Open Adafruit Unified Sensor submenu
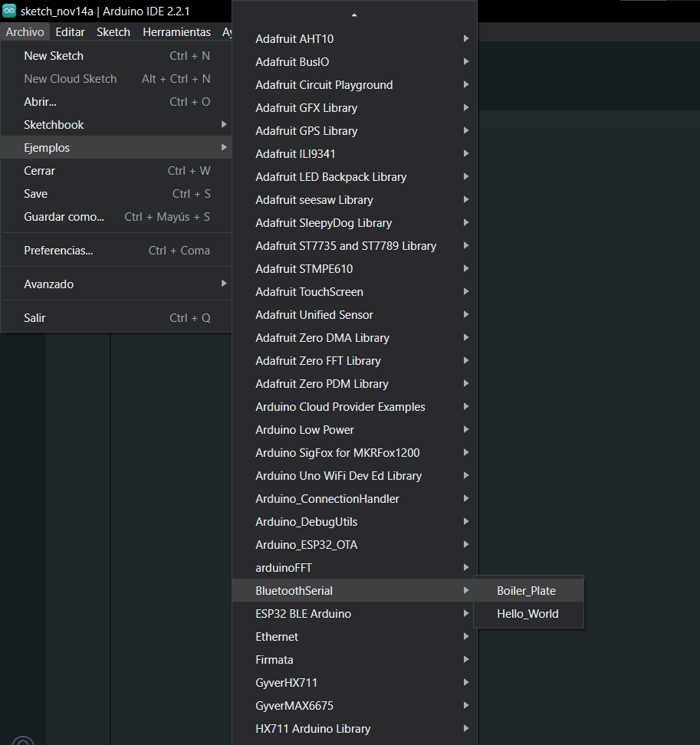This screenshot has height=745, width=700. pyautogui.click(x=354, y=315)
